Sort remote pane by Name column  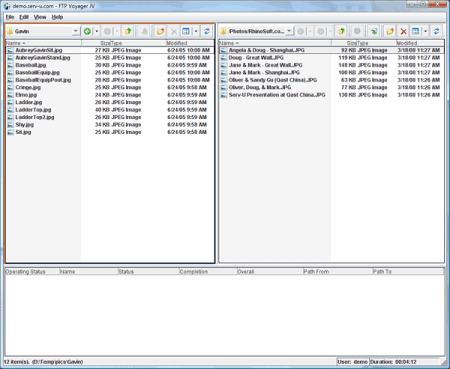(275, 43)
